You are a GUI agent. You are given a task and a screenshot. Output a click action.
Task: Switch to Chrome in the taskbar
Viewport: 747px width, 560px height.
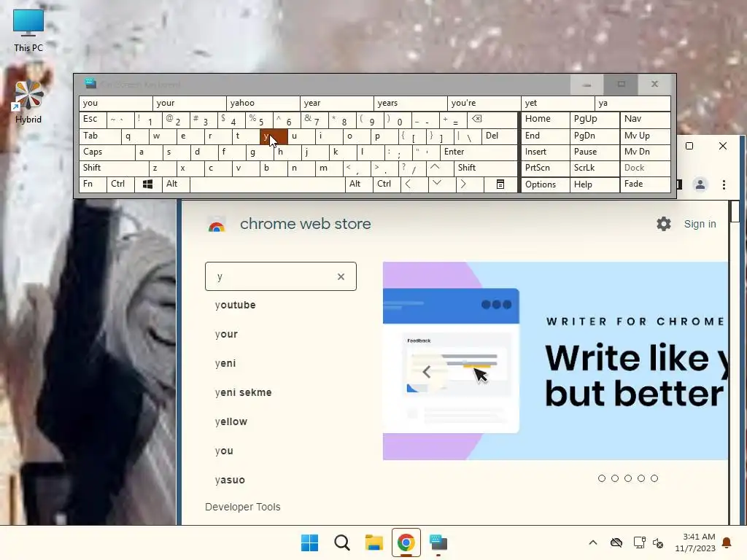(406, 542)
